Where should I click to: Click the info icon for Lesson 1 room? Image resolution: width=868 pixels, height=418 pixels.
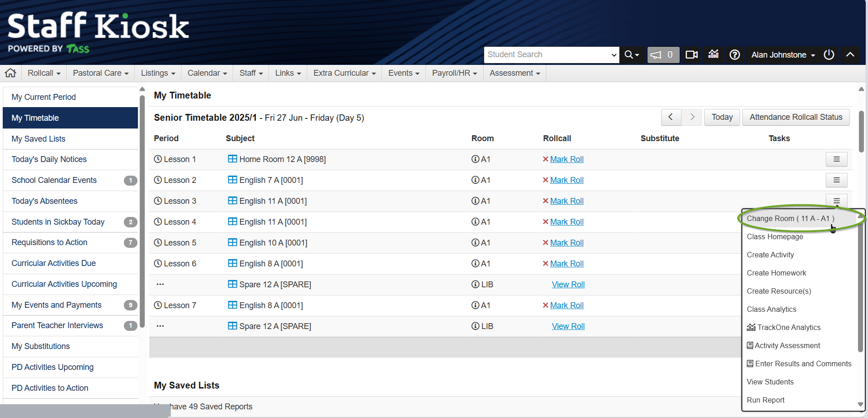(475, 159)
